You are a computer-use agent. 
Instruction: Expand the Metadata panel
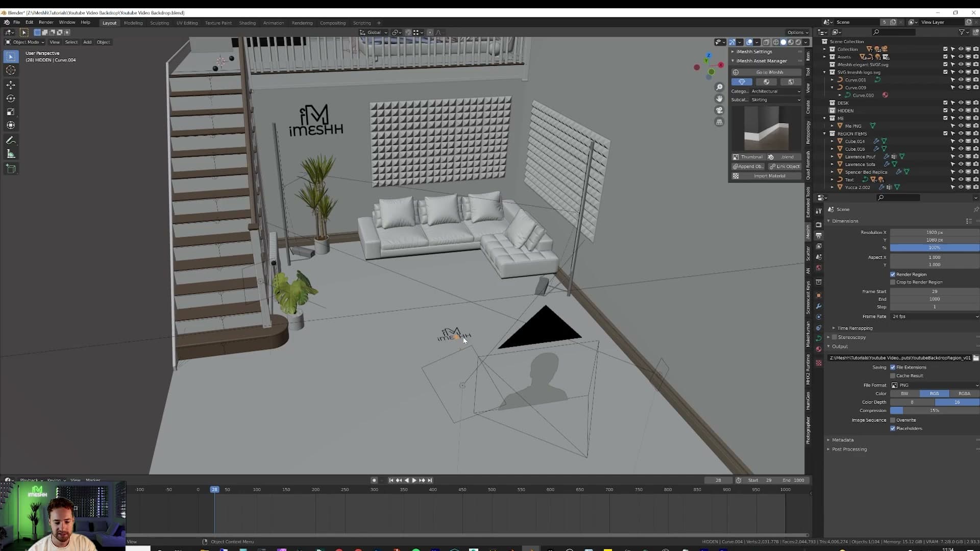[842, 440]
